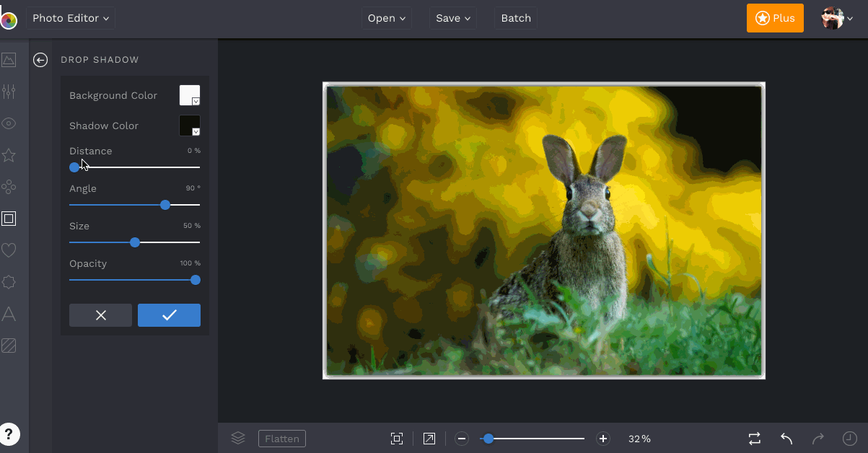Fit image to screen icon
The image size is (868, 453).
396,439
